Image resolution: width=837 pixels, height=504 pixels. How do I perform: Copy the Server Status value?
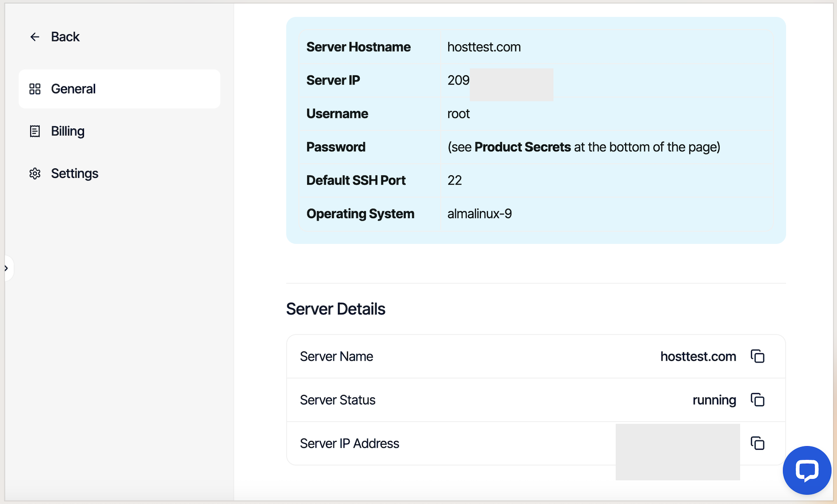[x=757, y=400]
